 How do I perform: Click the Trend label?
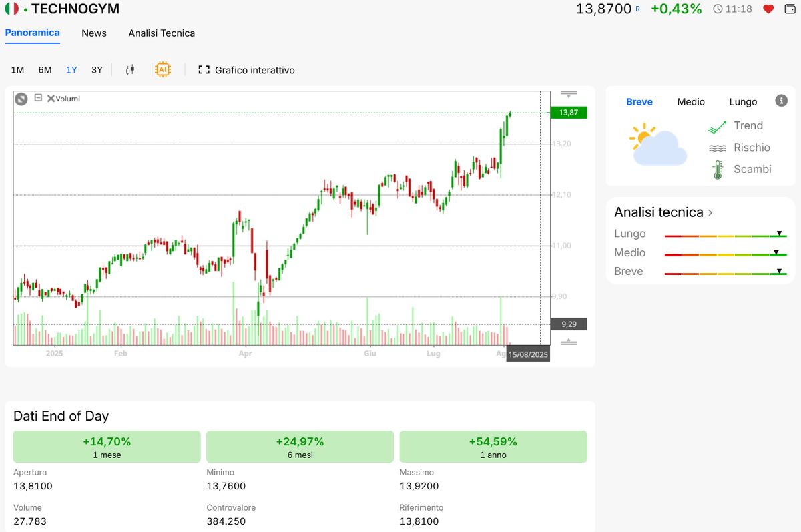pos(748,125)
